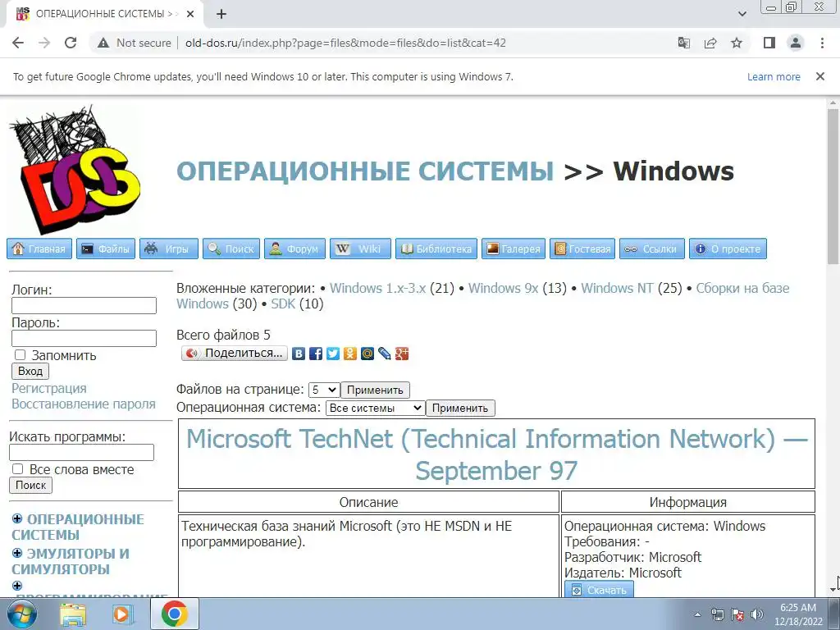Share page on Odnoklassniki
The width and height of the screenshot is (840, 630).
(x=349, y=354)
